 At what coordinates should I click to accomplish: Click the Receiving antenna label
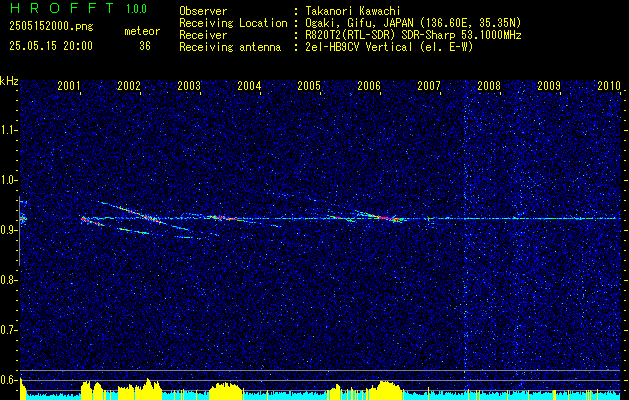click(230, 47)
